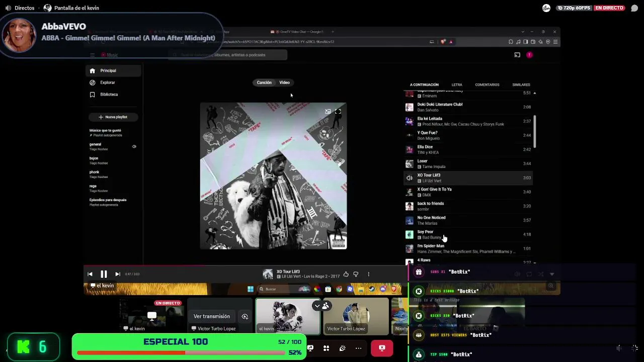
Task: Disconnect from the call with red button
Action: pos(382,348)
